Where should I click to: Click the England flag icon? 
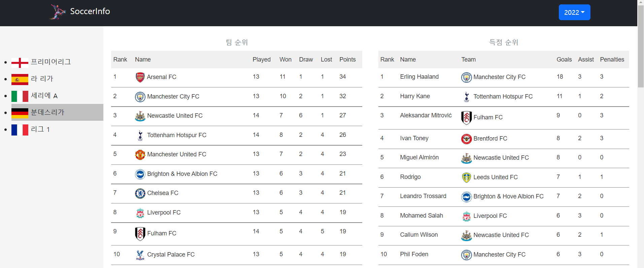pos(20,63)
